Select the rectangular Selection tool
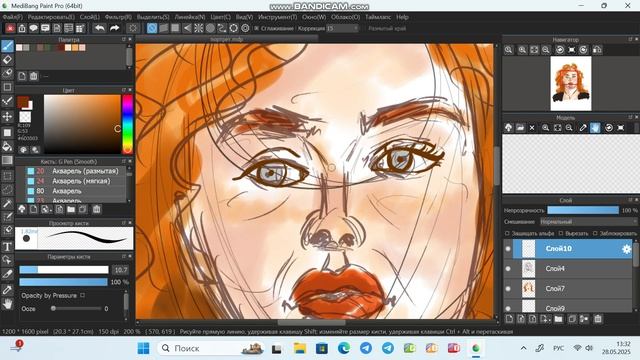The height and width of the screenshot is (360, 640). 7,176
